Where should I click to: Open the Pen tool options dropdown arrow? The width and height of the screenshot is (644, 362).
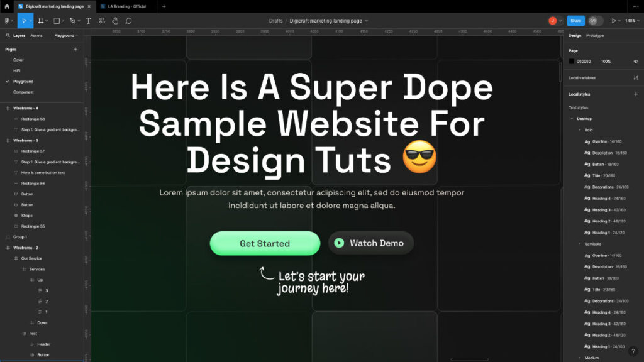[79, 21]
